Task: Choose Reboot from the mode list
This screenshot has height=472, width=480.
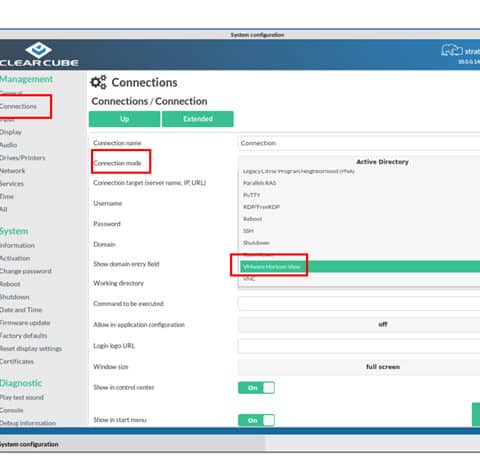Action: tap(252, 219)
